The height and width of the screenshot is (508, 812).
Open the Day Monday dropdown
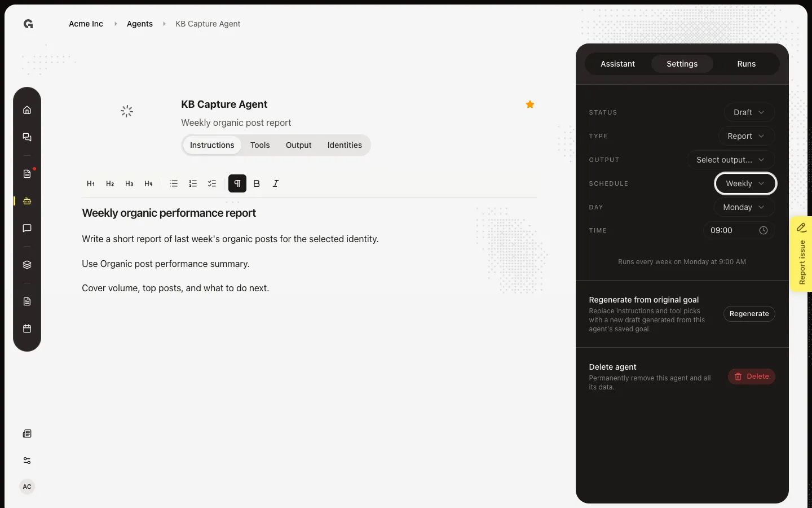click(x=744, y=207)
